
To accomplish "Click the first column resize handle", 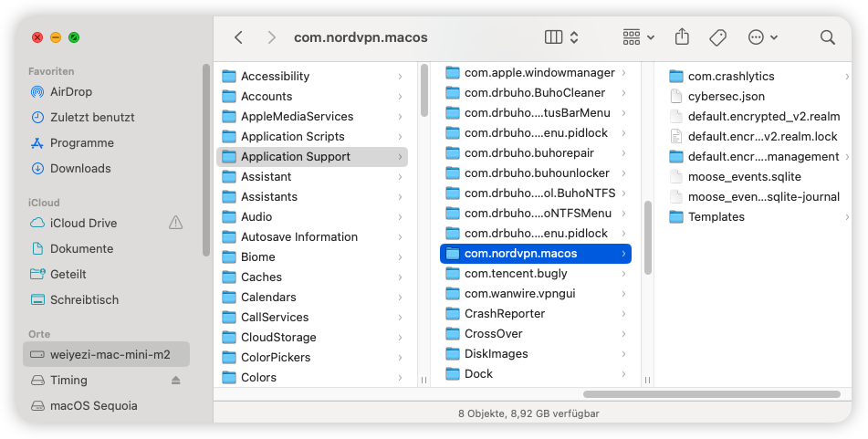I will [x=424, y=380].
